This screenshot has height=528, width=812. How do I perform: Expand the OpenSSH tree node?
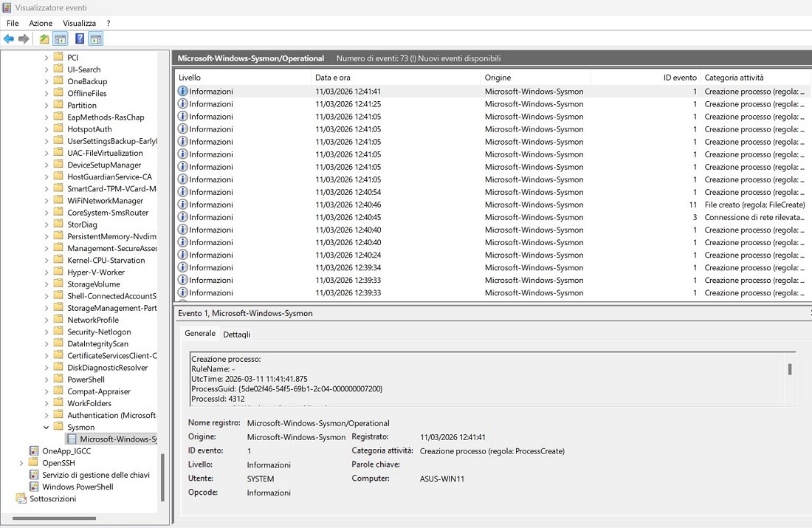(21, 463)
